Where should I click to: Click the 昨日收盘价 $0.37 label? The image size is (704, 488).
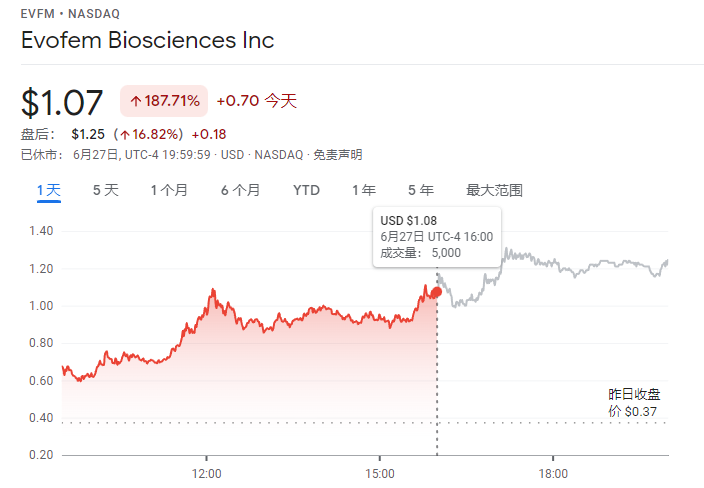pyautogui.click(x=634, y=403)
